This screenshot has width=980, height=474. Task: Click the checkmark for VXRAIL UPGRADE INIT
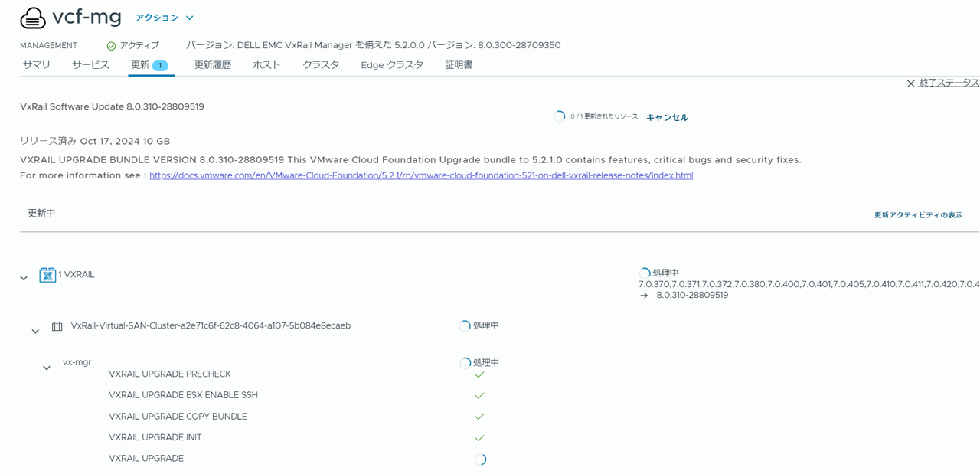pyautogui.click(x=480, y=438)
